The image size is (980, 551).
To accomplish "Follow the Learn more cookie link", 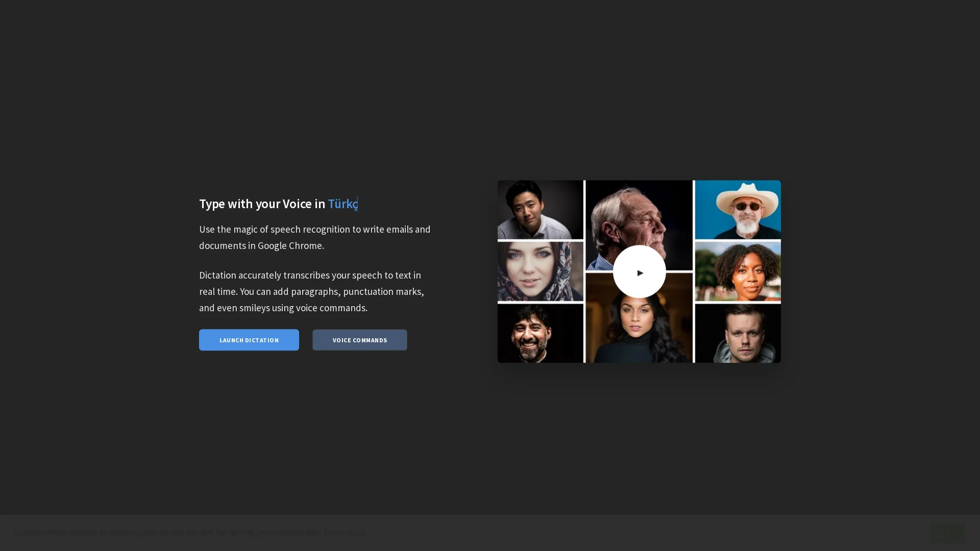I will point(346,533).
